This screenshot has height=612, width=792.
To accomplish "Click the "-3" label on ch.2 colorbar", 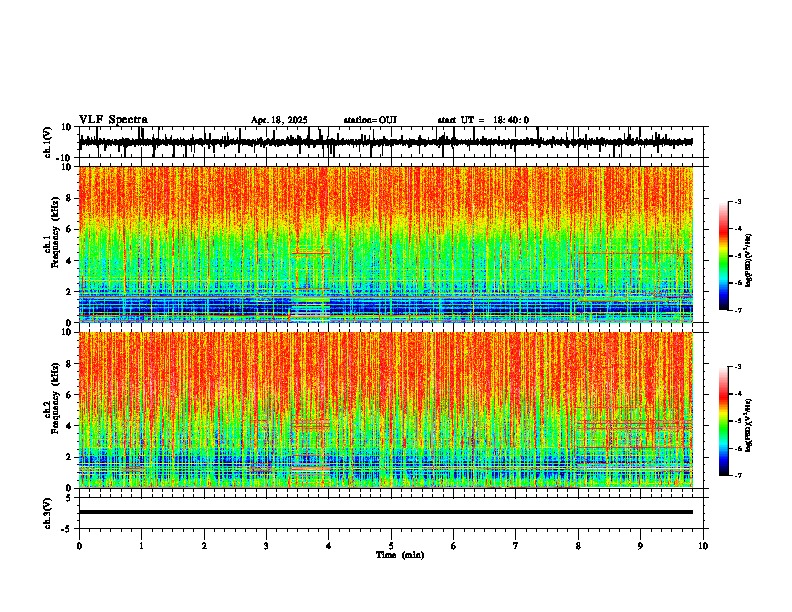I will tap(737, 367).
